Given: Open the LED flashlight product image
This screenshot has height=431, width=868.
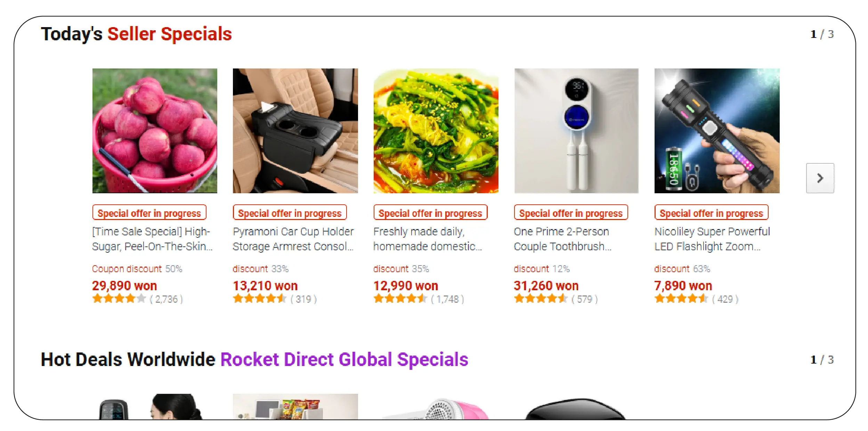Looking at the screenshot, I should [x=717, y=131].
